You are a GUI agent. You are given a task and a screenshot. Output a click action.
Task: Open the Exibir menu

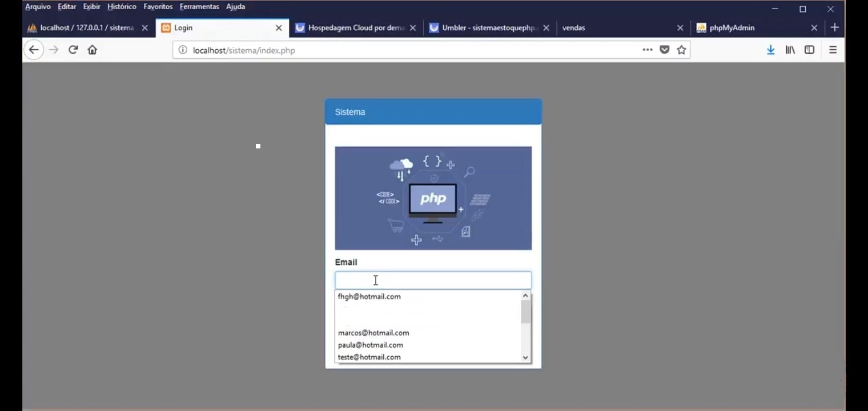coord(91,7)
